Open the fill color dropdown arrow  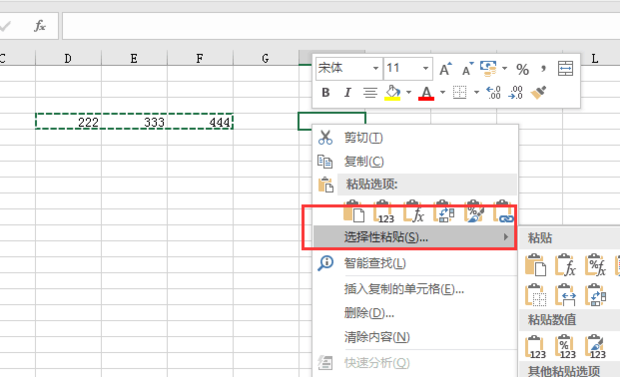pyautogui.click(x=409, y=93)
